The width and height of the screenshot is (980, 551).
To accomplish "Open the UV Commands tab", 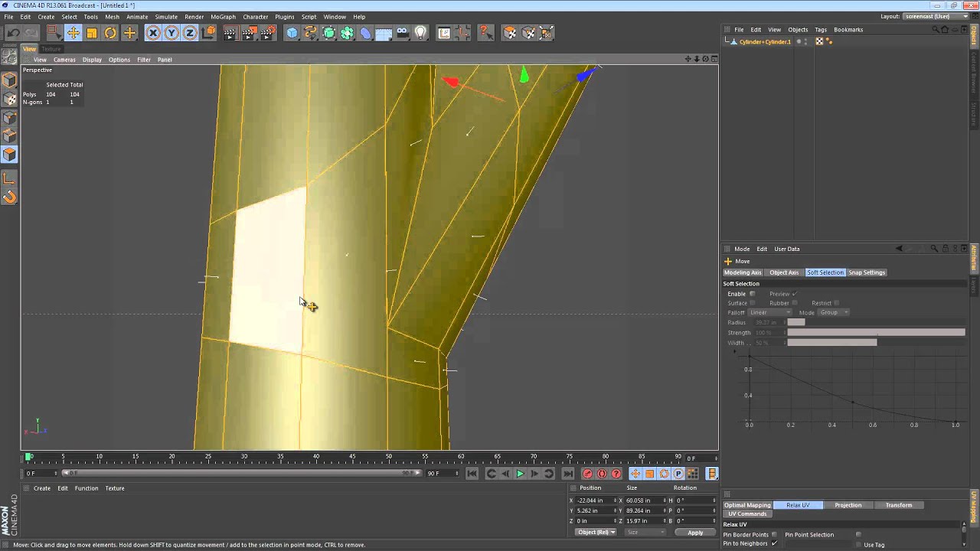I will pos(747,514).
